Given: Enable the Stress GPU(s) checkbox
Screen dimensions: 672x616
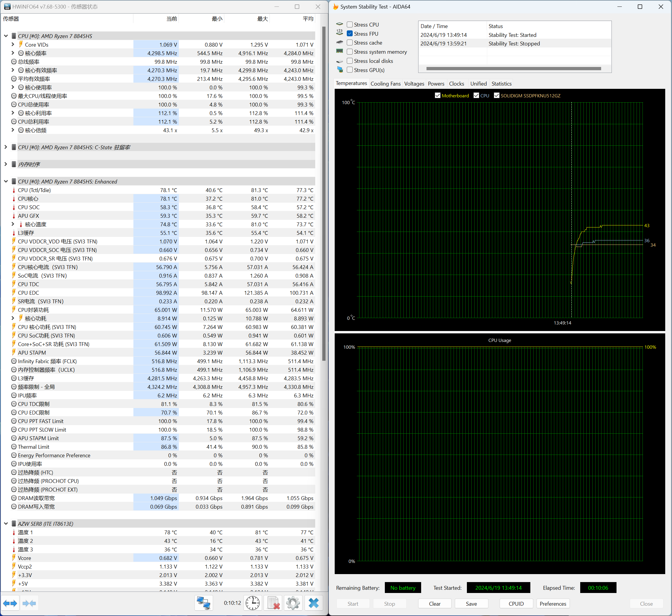Looking at the screenshot, I should pyautogui.click(x=349, y=70).
